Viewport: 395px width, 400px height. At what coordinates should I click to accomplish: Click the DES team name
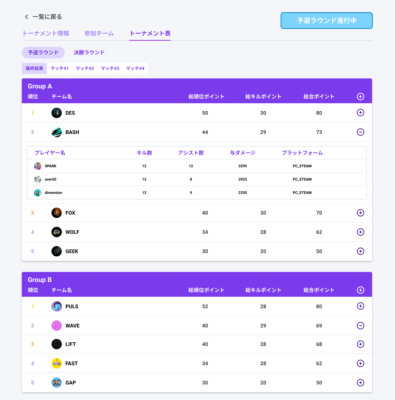pos(70,113)
